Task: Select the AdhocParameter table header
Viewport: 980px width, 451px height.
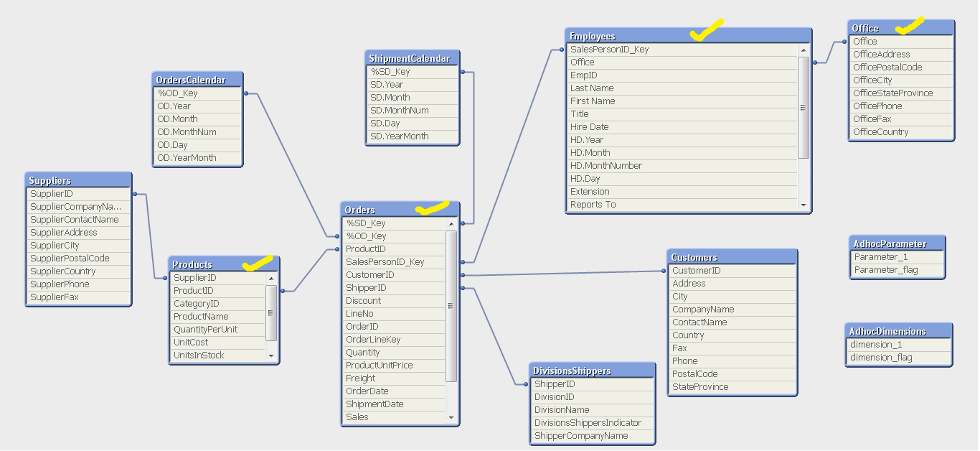Action: [x=897, y=243]
